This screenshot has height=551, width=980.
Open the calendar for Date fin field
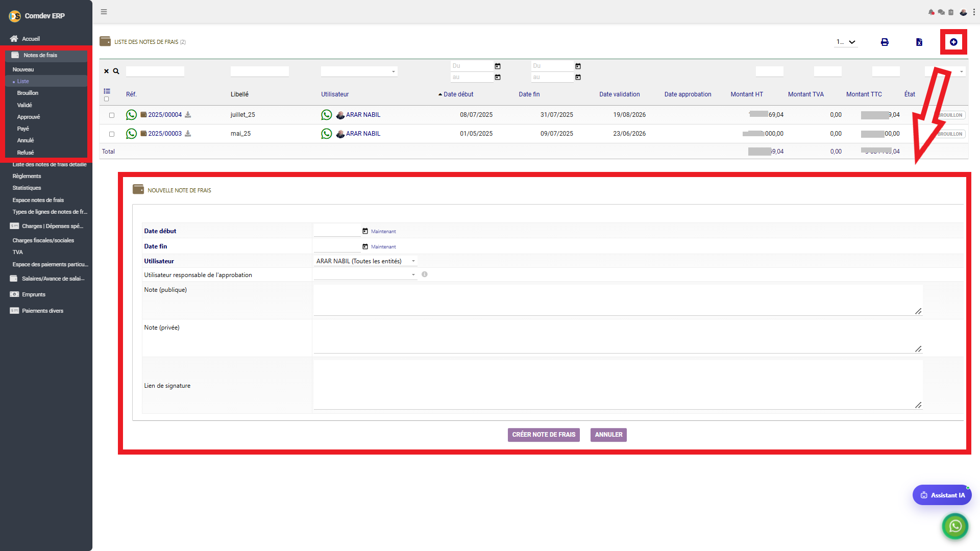pos(365,246)
